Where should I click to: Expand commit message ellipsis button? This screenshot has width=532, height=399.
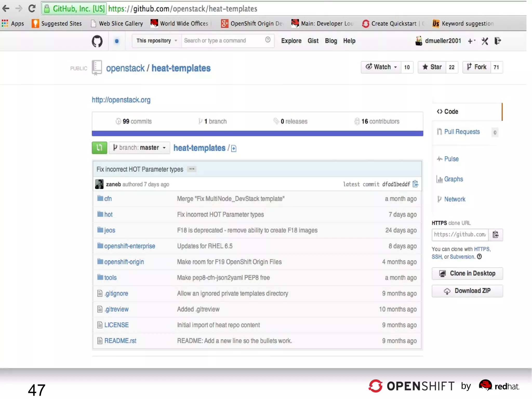tap(192, 169)
